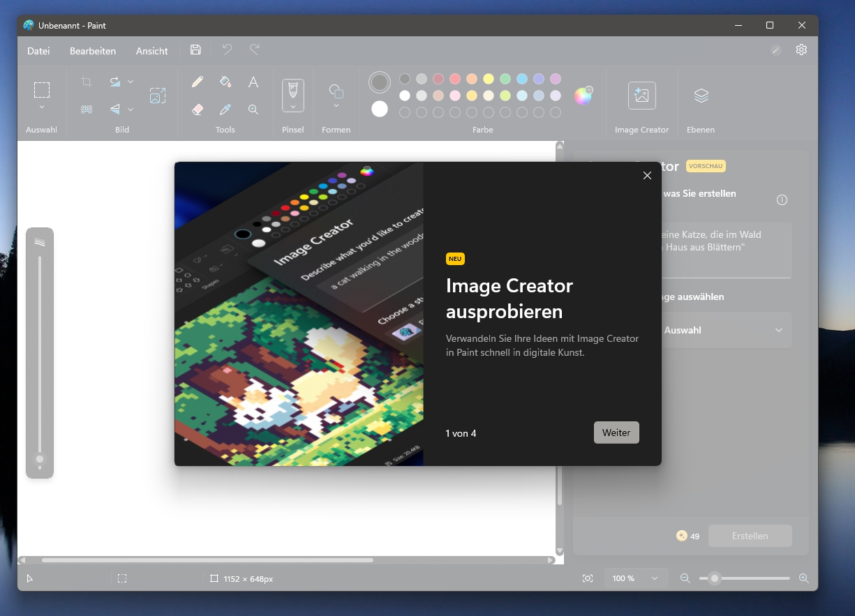Select the Pencil tool

[x=198, y=82]
